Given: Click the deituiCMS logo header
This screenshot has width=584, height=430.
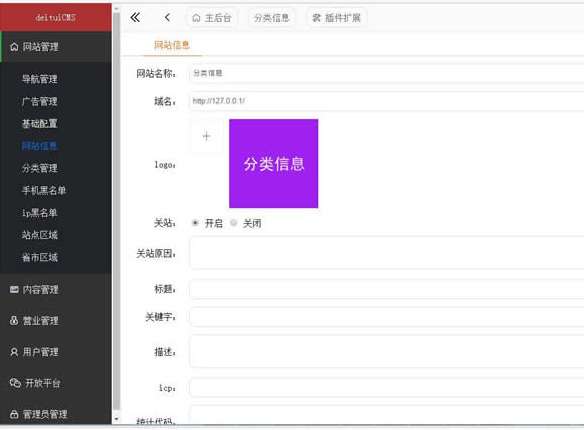Looking at the screenshot, I should (56, 17).
